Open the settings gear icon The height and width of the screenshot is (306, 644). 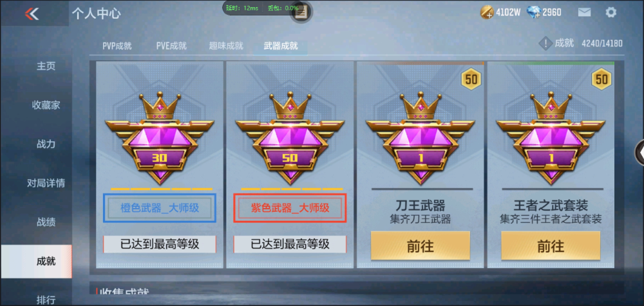point(611,12)
